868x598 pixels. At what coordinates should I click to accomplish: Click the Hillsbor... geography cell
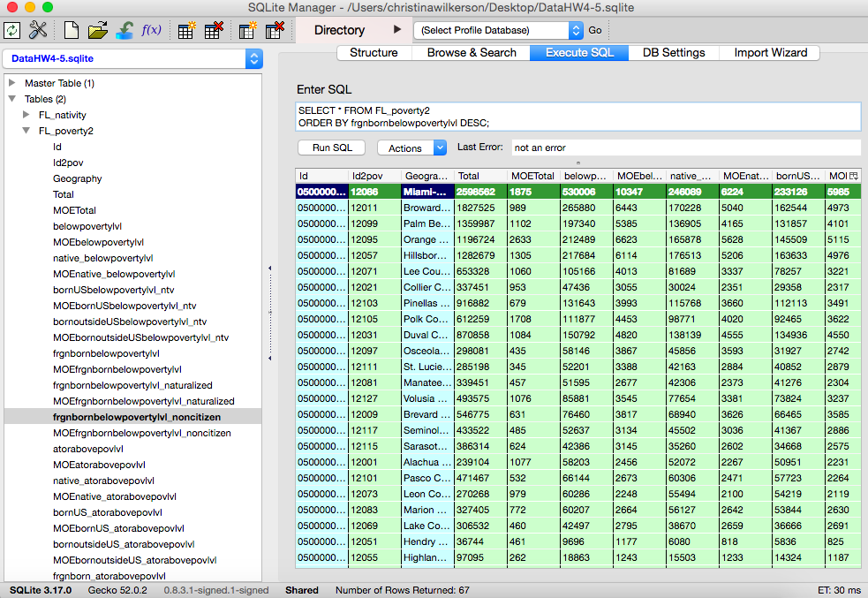[426, 255]
